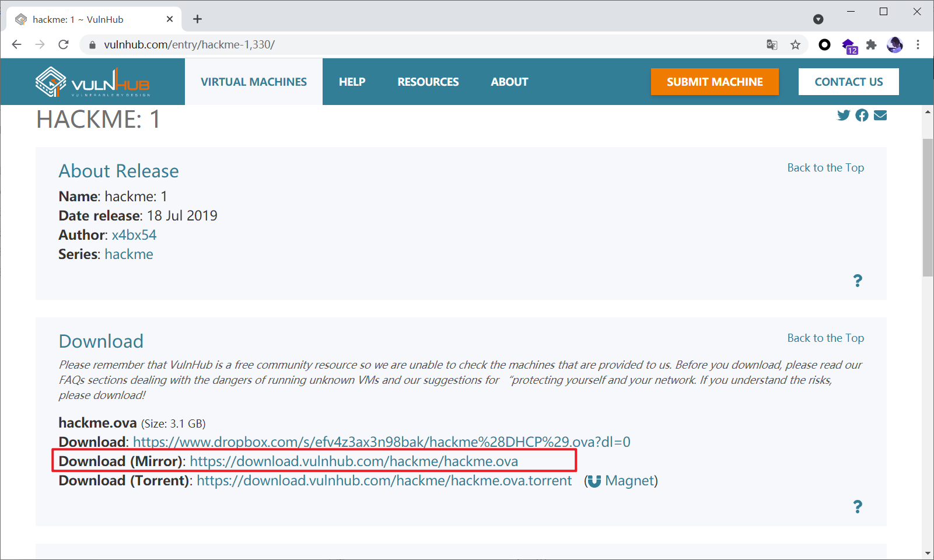
Task: Click Back to the Top in About Release
Action: 825,168
